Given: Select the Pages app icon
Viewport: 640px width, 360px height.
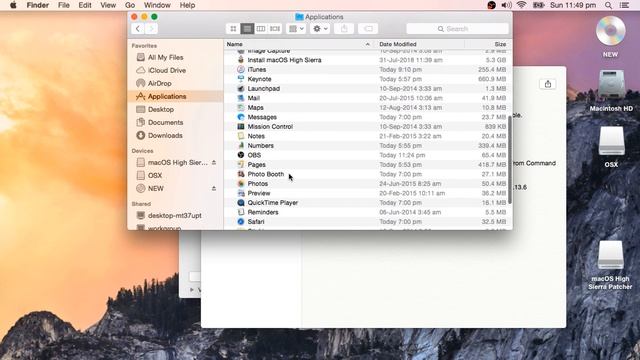Looking at the screenshot, I should (241, 164).
